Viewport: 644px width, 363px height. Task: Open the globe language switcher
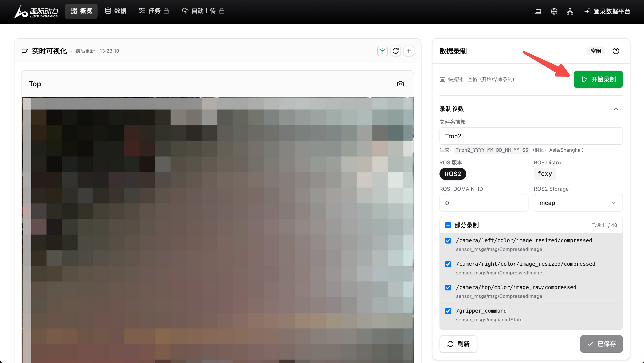point(554,11)
